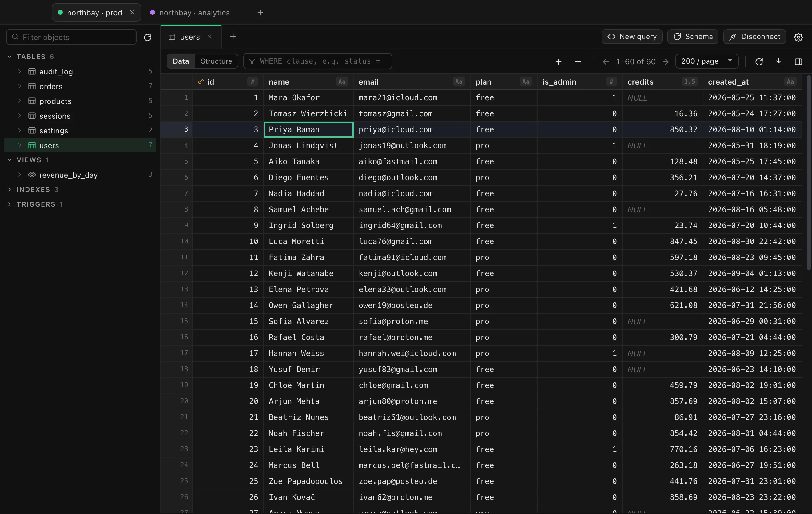Click NULL credits for Mara Okafor
The width and height of the screenshot is (812, 514).
tap(662, 98)
